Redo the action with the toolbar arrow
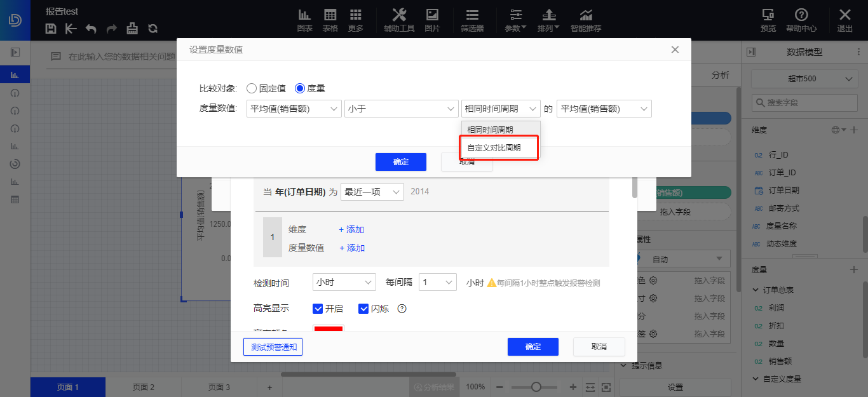The width and height of the screenshot is (868, 397). coord(112,28)
